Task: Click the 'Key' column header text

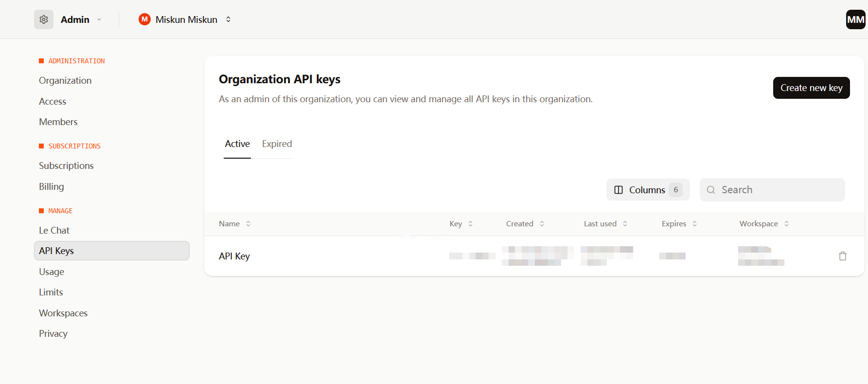Action: [x=456, y=224]
